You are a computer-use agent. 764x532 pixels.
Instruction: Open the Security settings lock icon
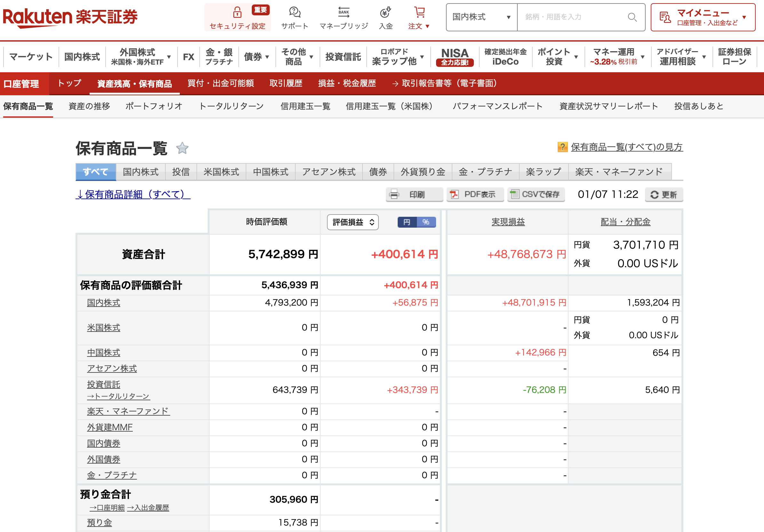click(237, 13)
